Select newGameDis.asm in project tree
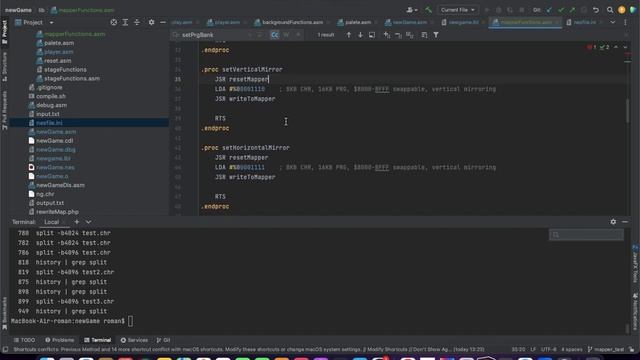The width and height of the screenshot is (640, 360). click(60, 185)
